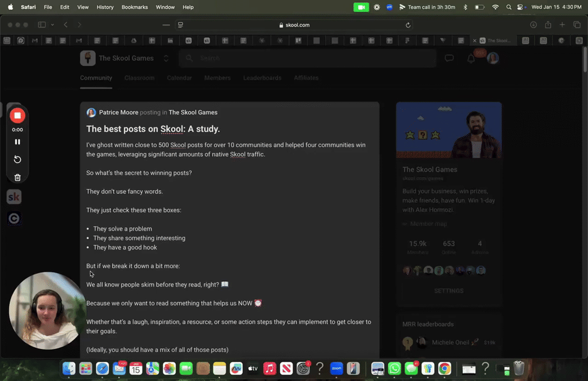Delete the recording via the trash icon
This screenshot has width=588, height=381.
[17, 177]
